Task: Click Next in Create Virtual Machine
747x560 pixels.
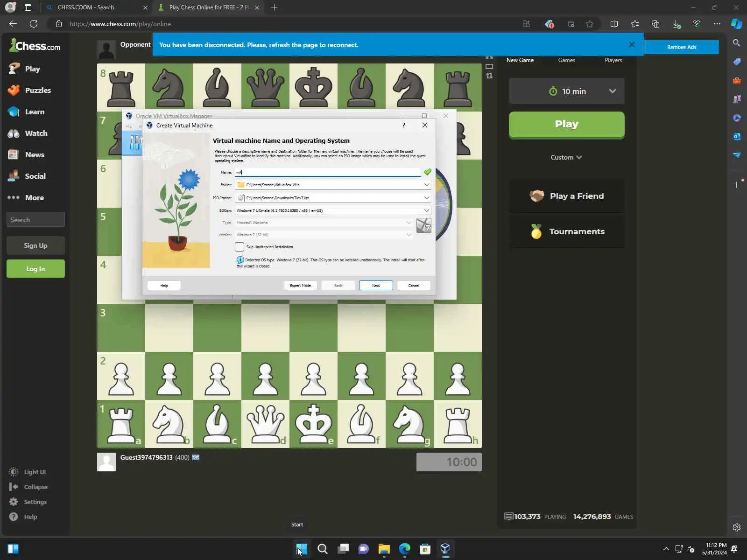Action: [376, 286]
